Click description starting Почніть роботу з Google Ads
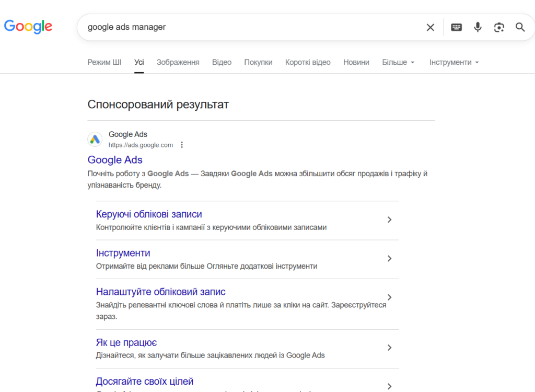Viewport: 535px width, 392px height. coord(258,179)
